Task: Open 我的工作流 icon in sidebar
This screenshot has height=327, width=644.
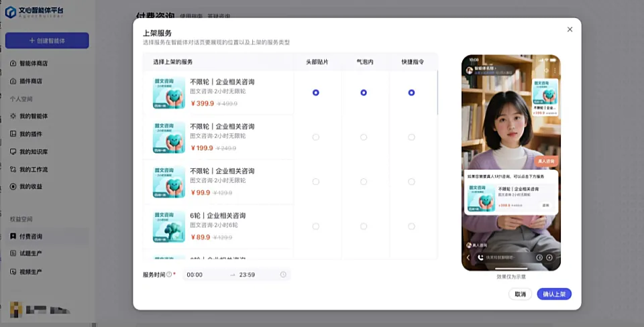Action: (13, 169)
